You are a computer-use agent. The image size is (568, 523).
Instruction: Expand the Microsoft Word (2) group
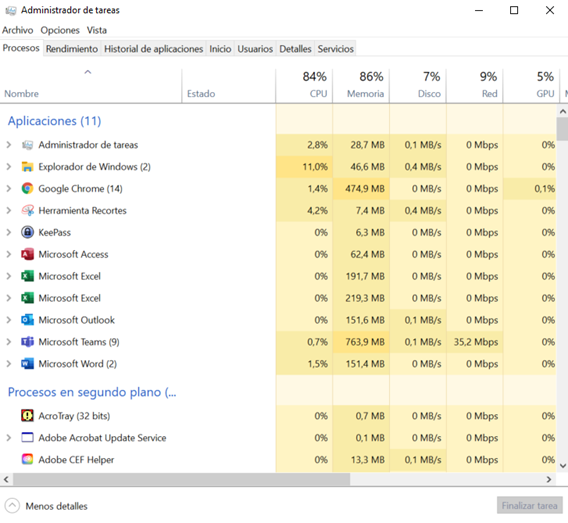(x=9, y=364)
